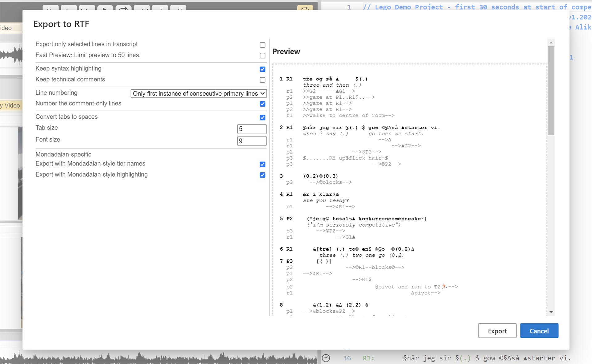Toggle Export with Mondadaian-style tier names
The width and height of the screenshot is (592, 364).
pyautogui.click(x=262, y=164)
